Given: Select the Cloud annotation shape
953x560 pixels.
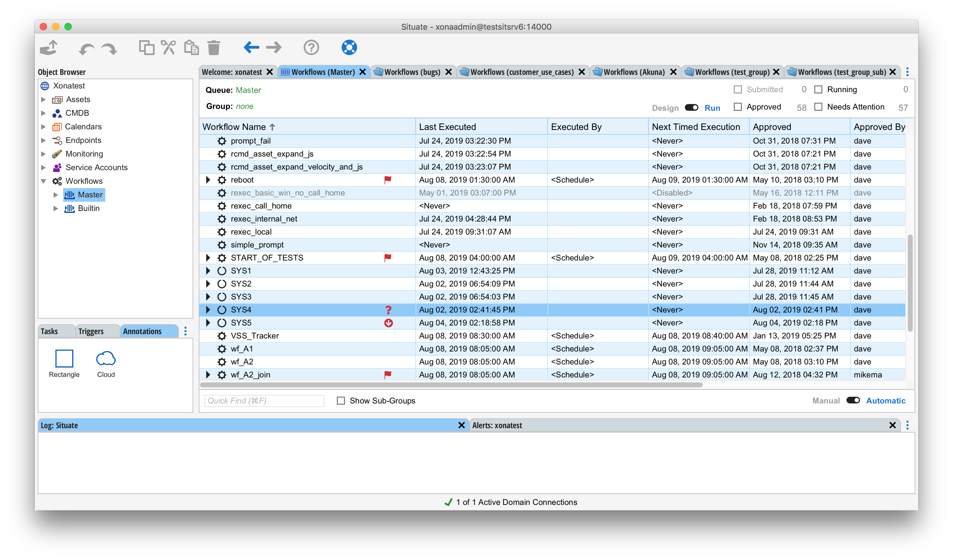Looking at the screenshot, I should point(106,359).
